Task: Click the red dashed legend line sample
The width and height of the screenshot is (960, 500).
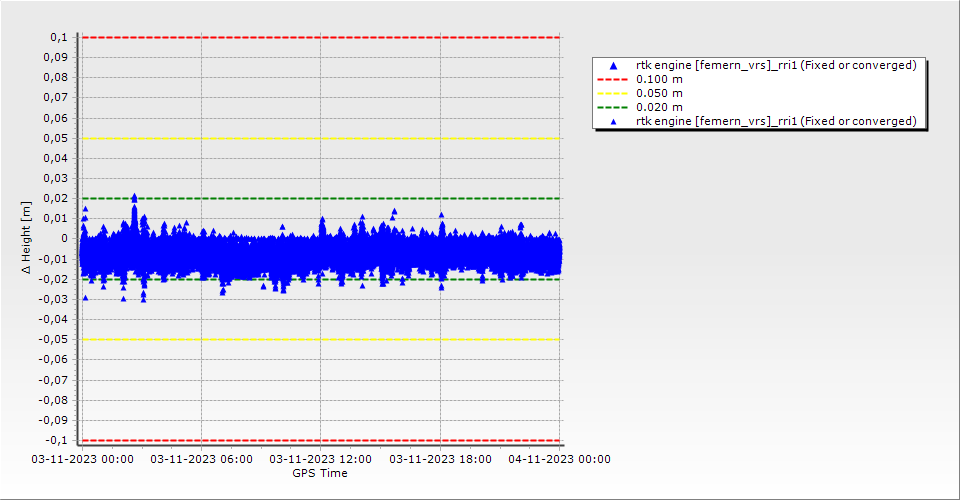Action: (x=614, y=79)
